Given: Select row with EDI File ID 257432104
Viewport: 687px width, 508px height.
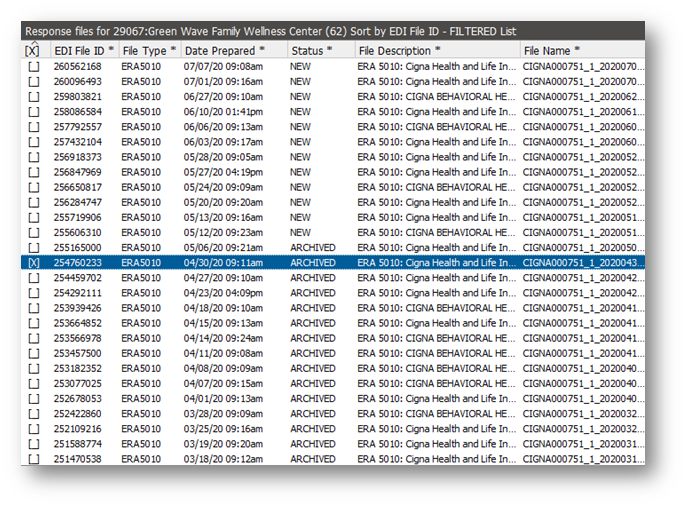Looking at the screenshot, I should pyautogui.click(x=77, y=142).
